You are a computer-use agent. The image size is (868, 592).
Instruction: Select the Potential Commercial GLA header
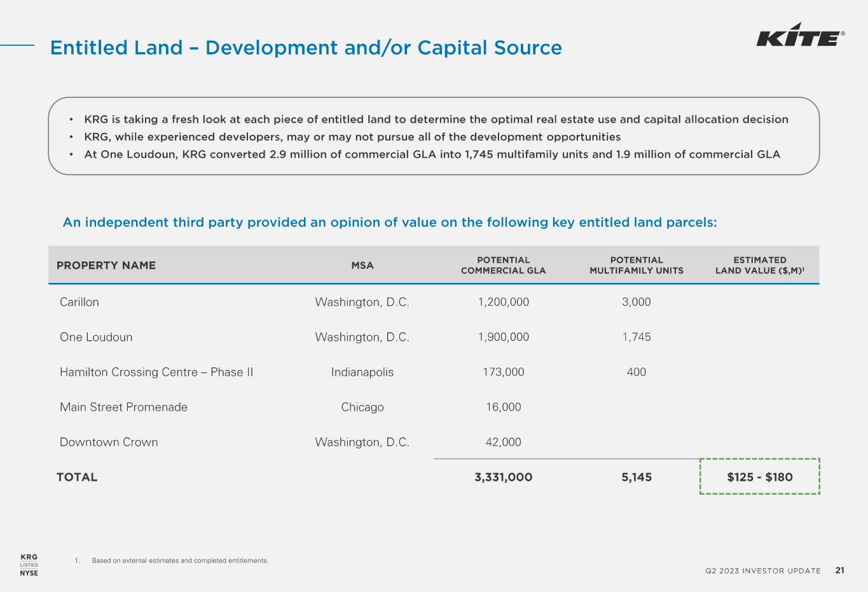503,265
